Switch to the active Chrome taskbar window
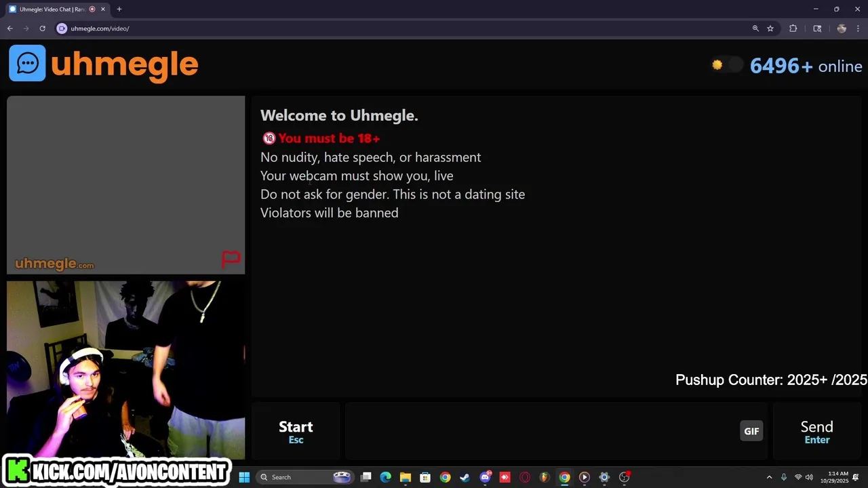Viewport: 868px width, 488px height. (564, 477)
